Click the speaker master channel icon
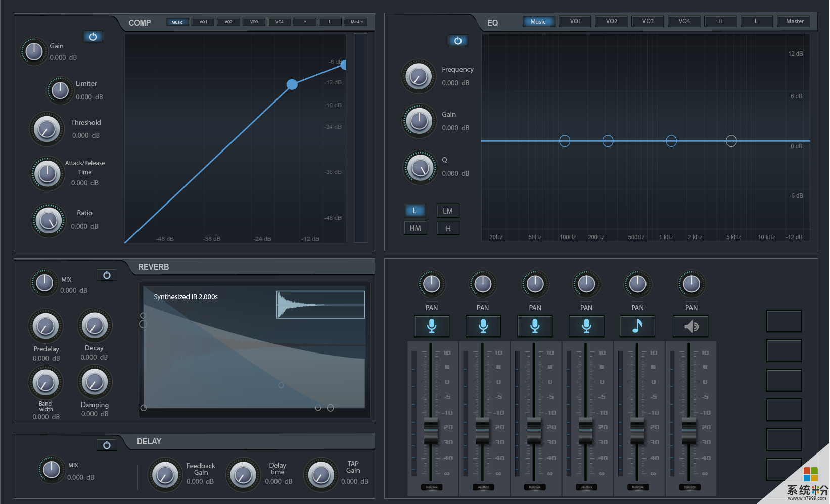Image resolution: width=830 pixels, height=504 pixels. pyautogui.click(x=690, y=326)
